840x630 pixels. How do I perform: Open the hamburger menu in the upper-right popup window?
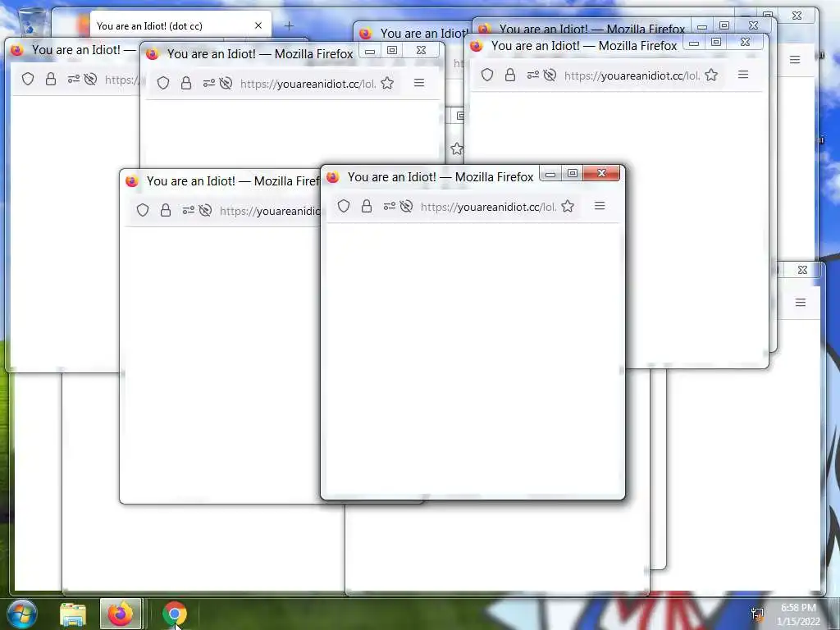click(x=743, y=75)
